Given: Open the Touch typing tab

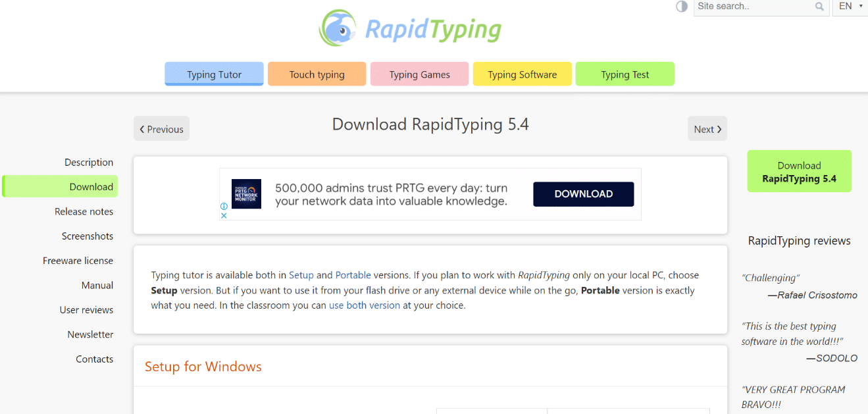Looking at the screenshot, I should click(x=317, y=74).
